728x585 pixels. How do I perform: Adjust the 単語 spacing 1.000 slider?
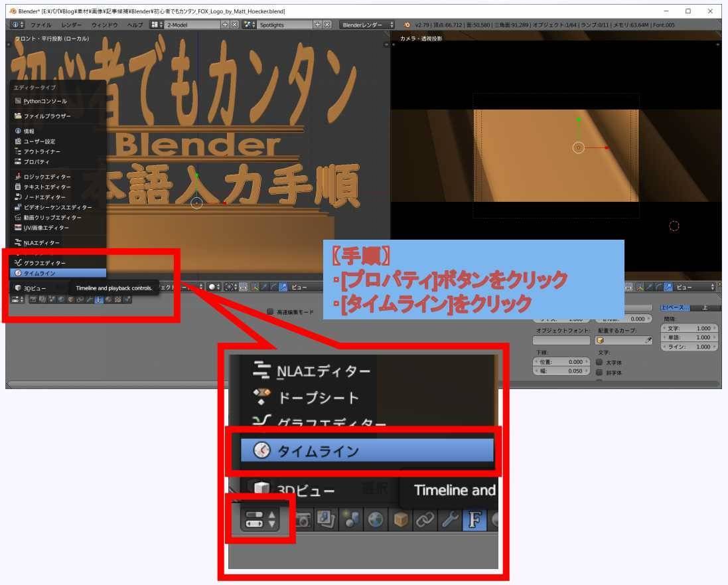point(689,337)
